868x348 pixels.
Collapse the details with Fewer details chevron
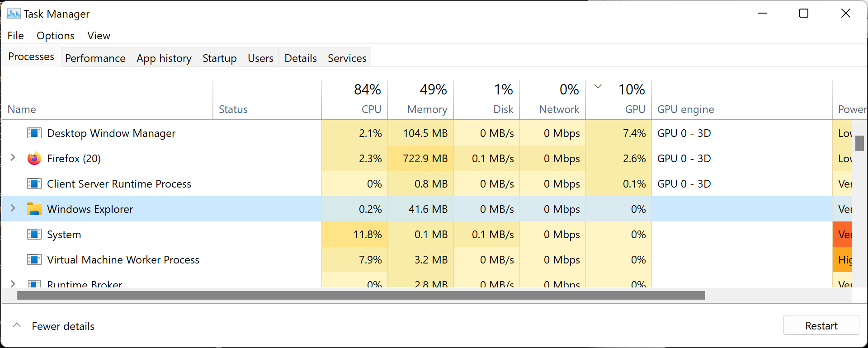point(17,325)
